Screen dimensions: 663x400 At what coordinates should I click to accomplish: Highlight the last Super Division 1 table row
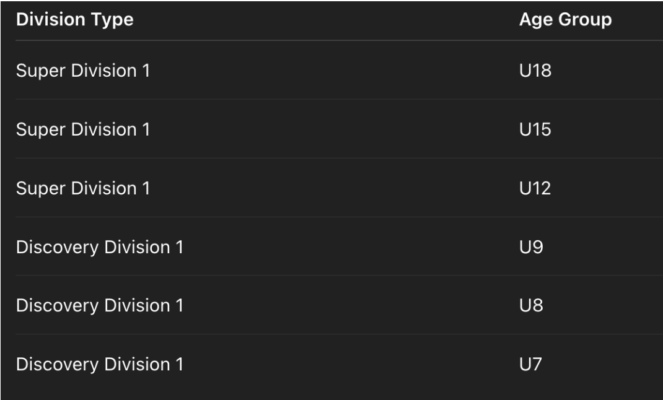point(330,188)
